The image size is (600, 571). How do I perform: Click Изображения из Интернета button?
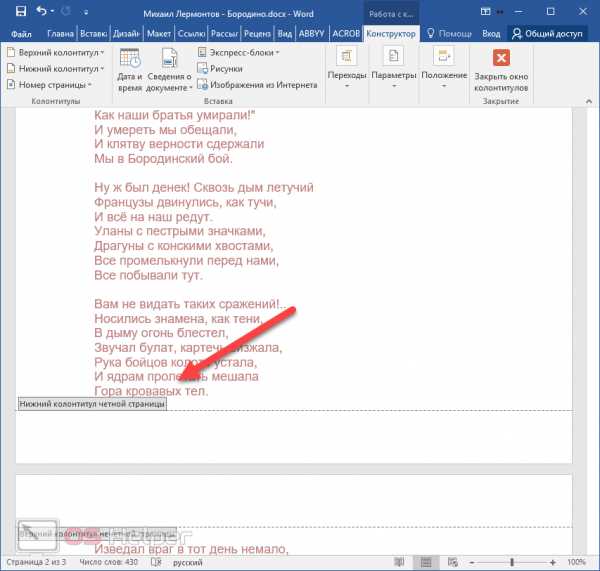(257, 85)
